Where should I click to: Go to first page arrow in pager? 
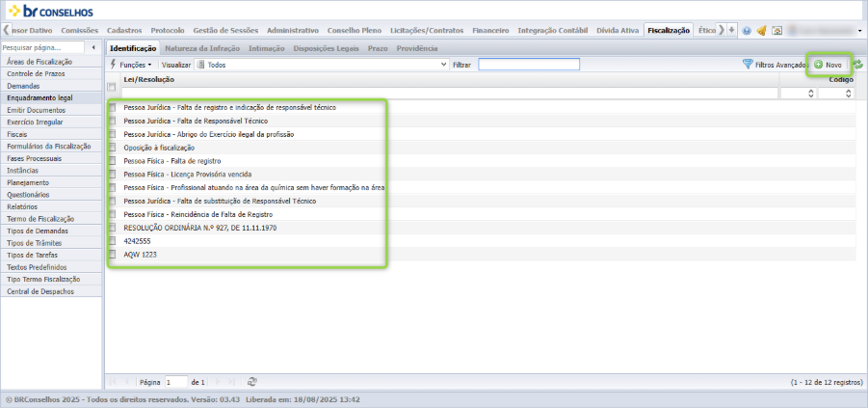tap(113, 382)
